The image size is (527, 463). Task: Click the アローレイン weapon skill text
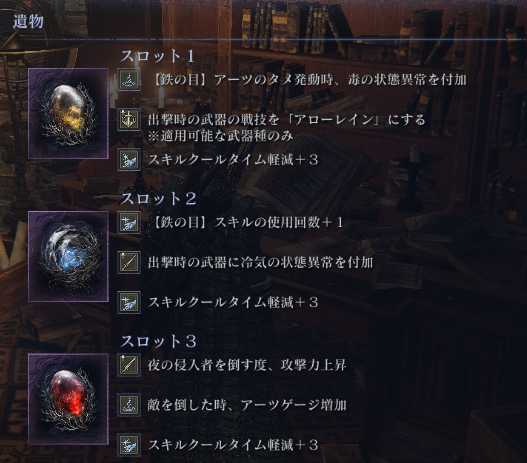(x=336, y=120)
